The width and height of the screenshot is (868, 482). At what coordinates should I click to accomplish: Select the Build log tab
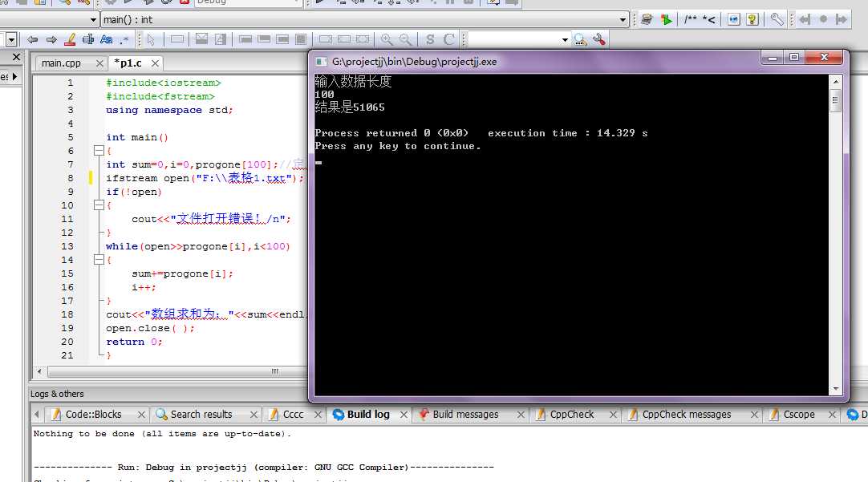click(368, 415)
